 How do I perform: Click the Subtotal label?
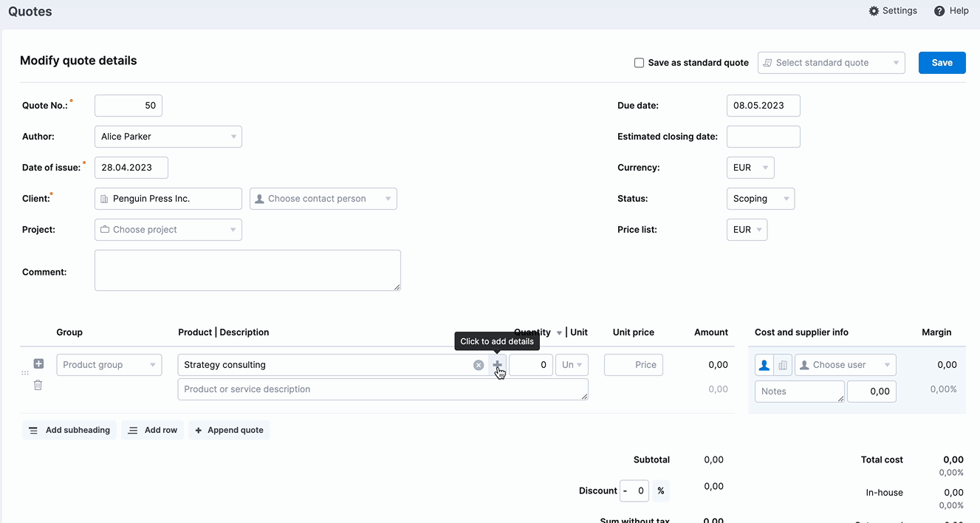[x=651, y=459]
